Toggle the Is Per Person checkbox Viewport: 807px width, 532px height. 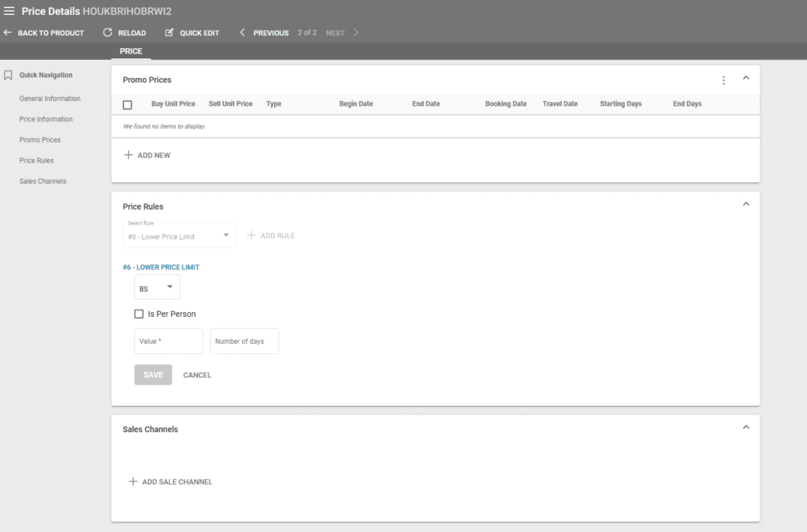coord(139,314)
